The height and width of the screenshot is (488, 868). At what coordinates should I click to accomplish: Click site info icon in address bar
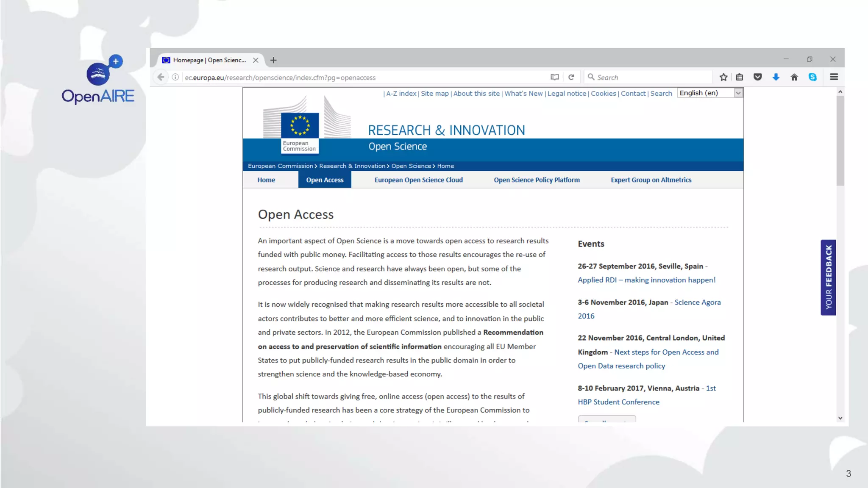click(x=175, y=77)
